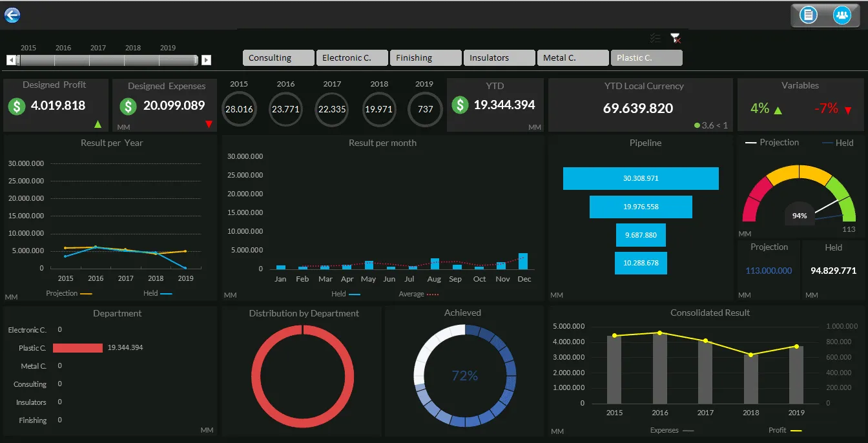The width and height of the screenshot is (868, 443).
Task: Clear slicer filter icon above Plastic C.
Action: click(x=676, y=39)
